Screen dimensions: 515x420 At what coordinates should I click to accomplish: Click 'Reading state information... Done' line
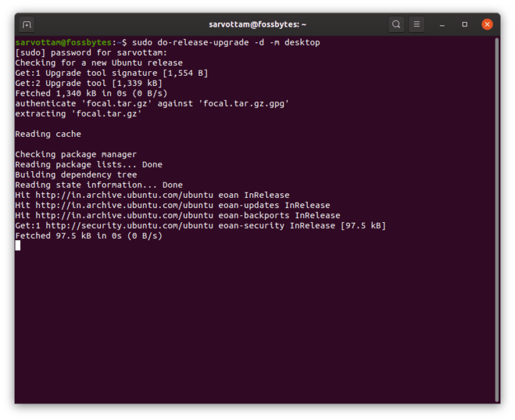coord(99,185)
